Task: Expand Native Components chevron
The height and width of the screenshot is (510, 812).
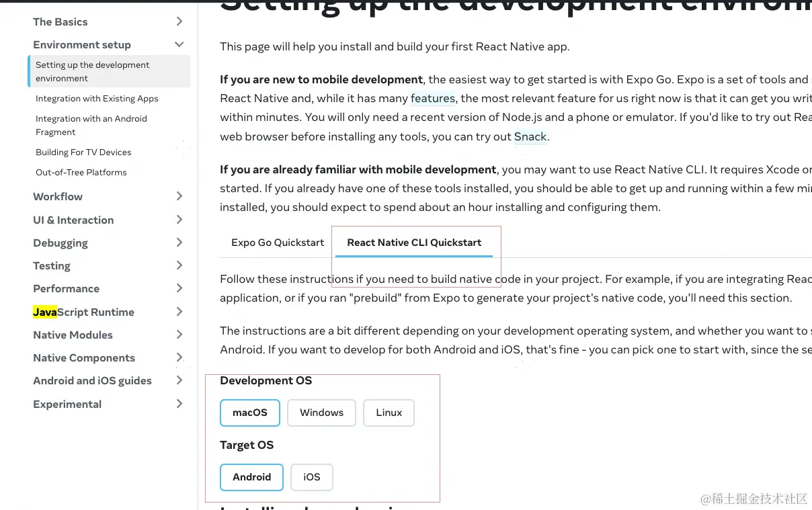Action: click(179, 357)
